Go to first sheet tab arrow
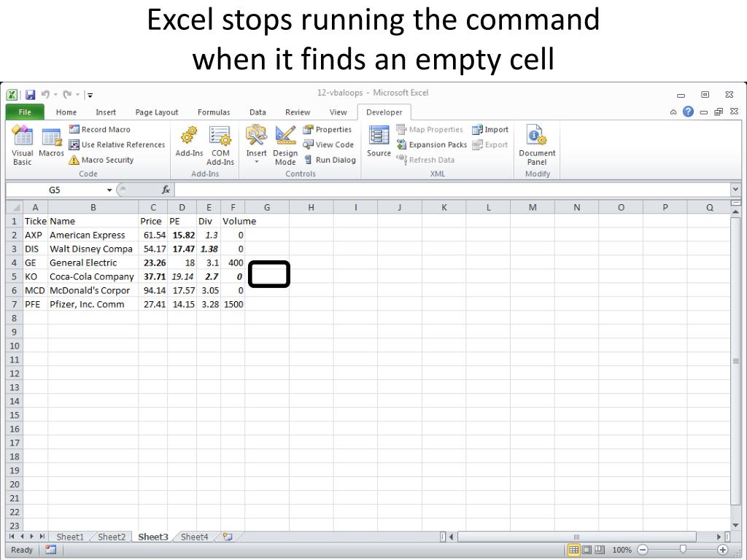The width and height of the screenshot is (747, 560). [12, 537]
